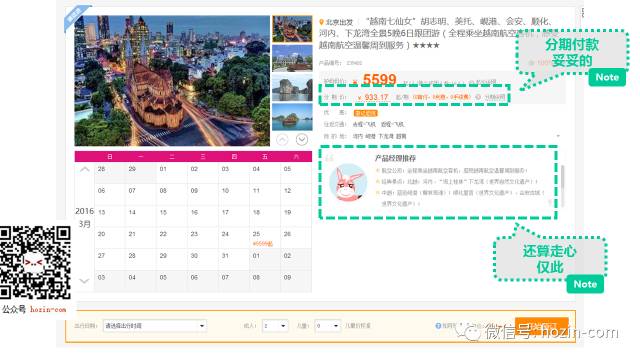Select calendar date 31

pos(233,260)
